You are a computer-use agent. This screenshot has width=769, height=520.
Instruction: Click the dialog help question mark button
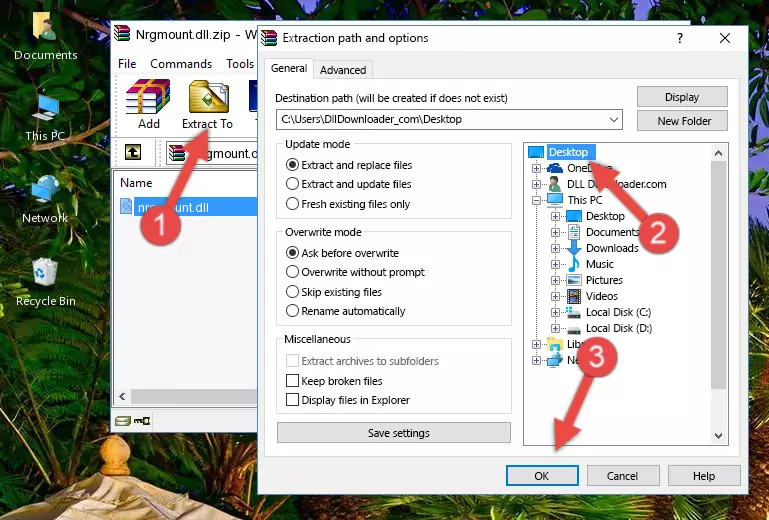point(680,38)
